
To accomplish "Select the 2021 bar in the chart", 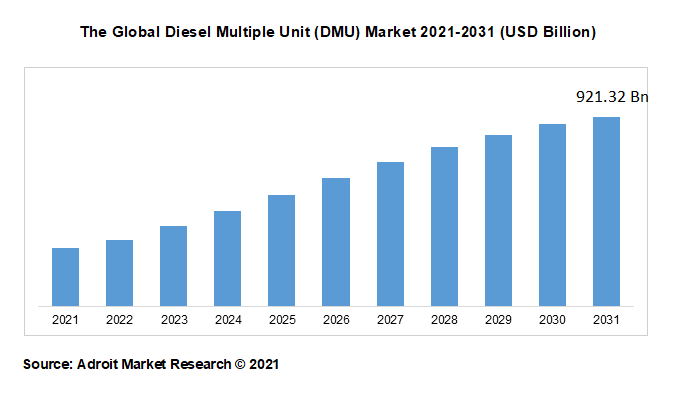I will (x=65, y=277).
